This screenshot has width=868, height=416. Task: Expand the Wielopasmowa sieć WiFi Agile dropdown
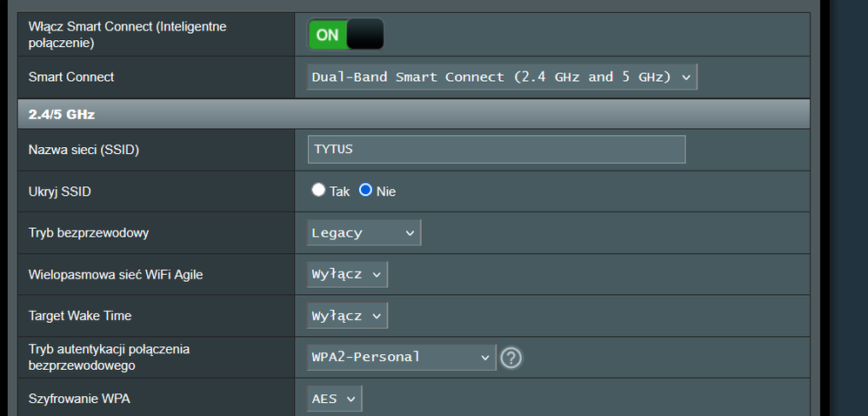[347, 274]
